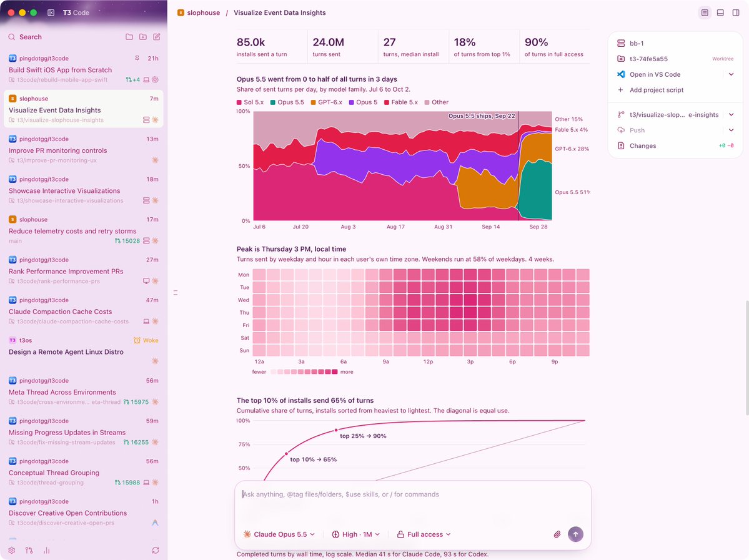Open Conceptual Thread Grouping thread
The width and height of the screenshot is (749, 560).
pyautogui.click(x=84, y=472)
